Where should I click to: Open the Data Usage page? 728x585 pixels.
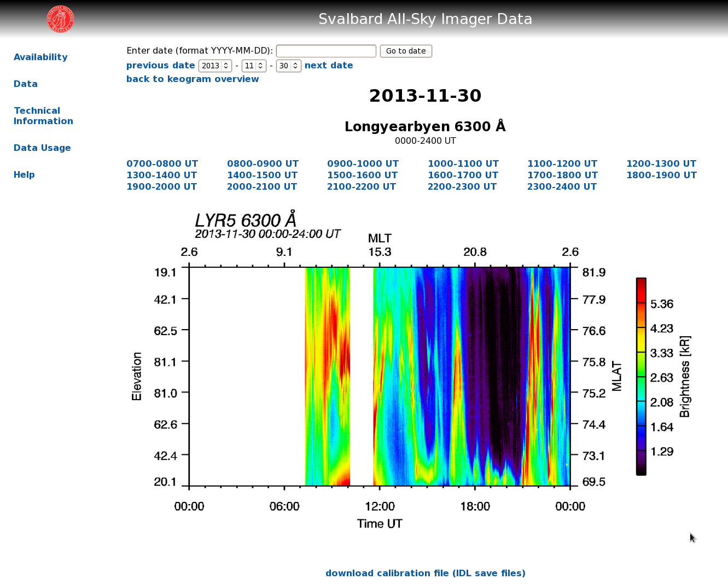click(x=42, y=148)
